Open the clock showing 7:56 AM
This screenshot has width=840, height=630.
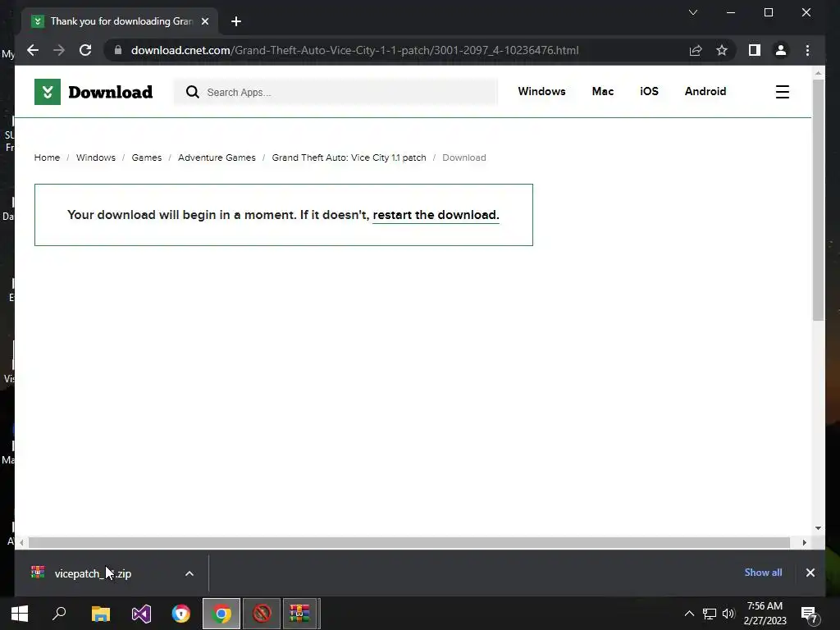tap(765, 614)
